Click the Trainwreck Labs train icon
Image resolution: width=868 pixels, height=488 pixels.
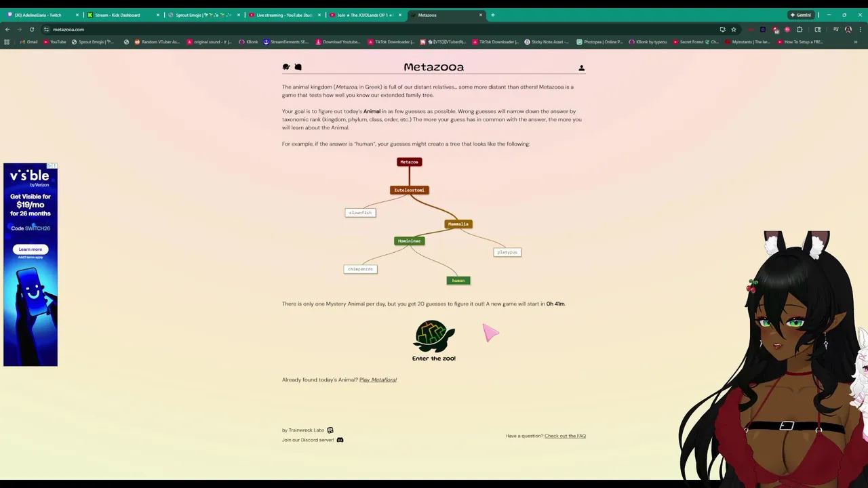click(330, 430)
